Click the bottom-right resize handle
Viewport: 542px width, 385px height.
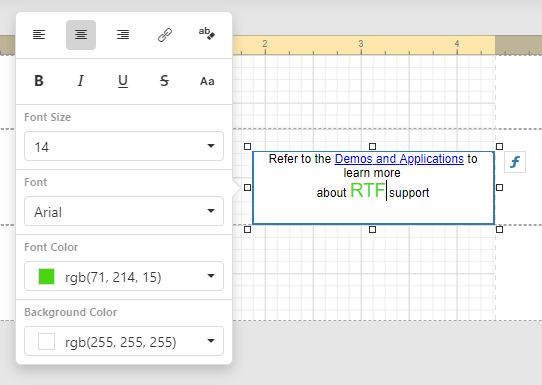tap(499, 229)
